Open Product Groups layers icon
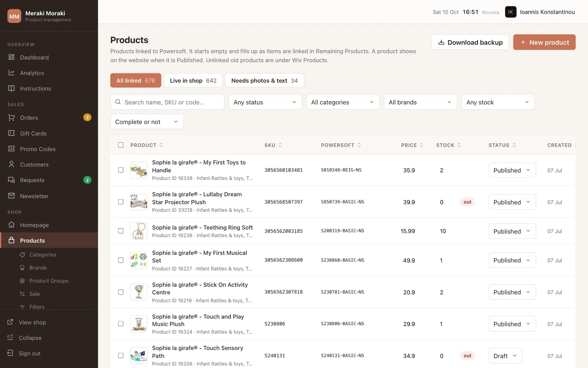The height and width of the screenshot is (368, 588). pyautogui.click(x=22, y=281)
